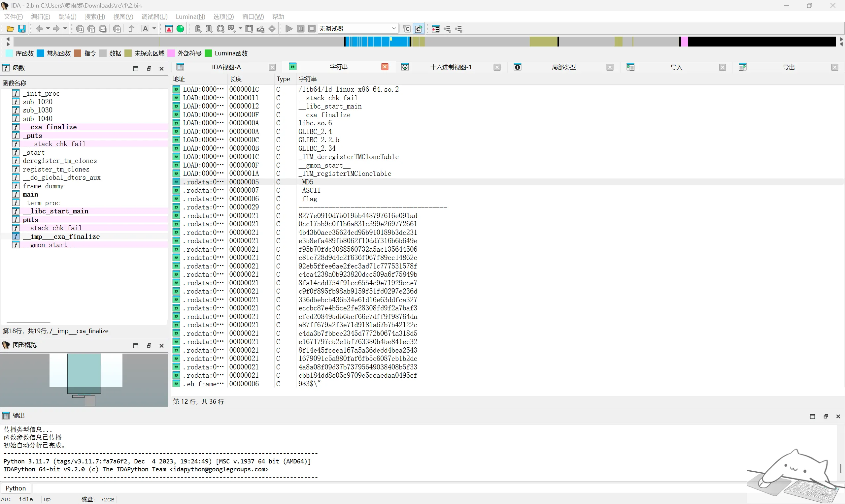Close the 字符串 tab

(385, 67)
